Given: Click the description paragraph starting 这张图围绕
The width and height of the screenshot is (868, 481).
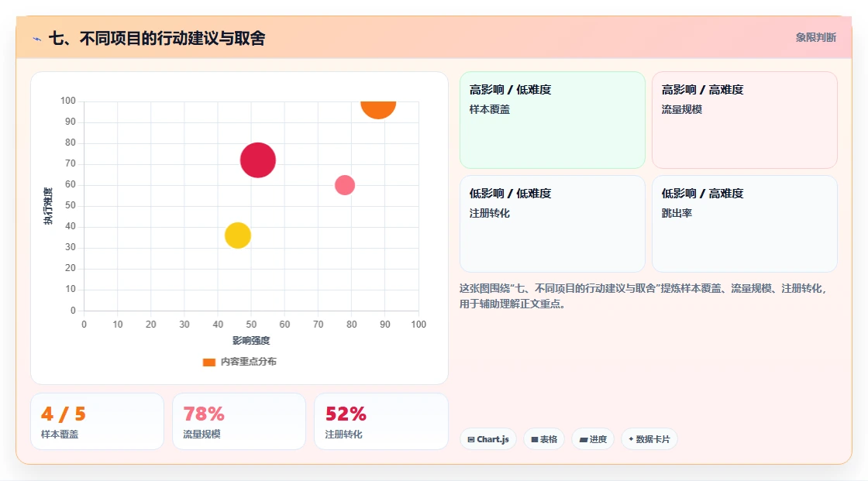Looking at the screenshot, I should (x=644, y=296).
